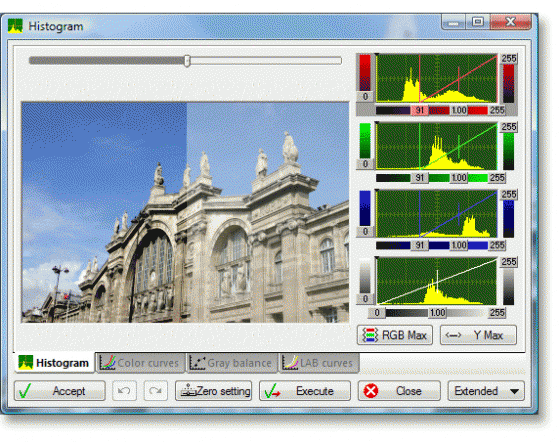Open the Color curves tab

(x=140, y=363)
